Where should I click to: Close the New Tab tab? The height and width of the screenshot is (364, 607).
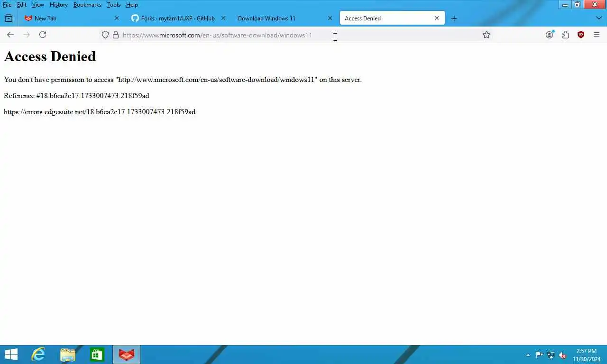(117, 18)
